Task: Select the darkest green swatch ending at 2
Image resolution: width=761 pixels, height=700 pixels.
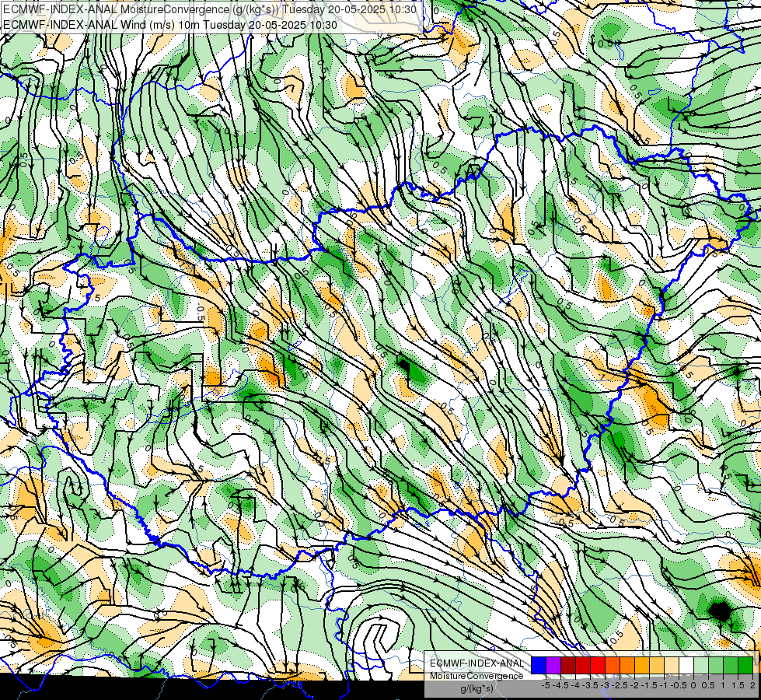Action: pos(745,666)
